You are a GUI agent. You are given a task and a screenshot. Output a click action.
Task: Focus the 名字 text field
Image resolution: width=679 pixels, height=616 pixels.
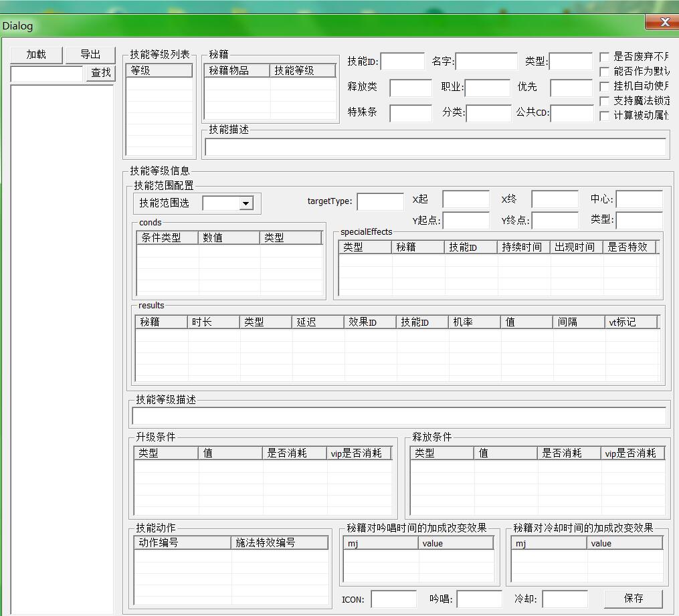point(486,62)
